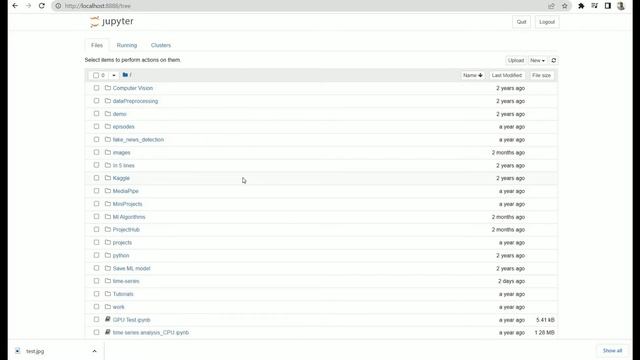Open the Save ML model folder
This screenshot has height=360, width=640.
click(x=131, y=268)
